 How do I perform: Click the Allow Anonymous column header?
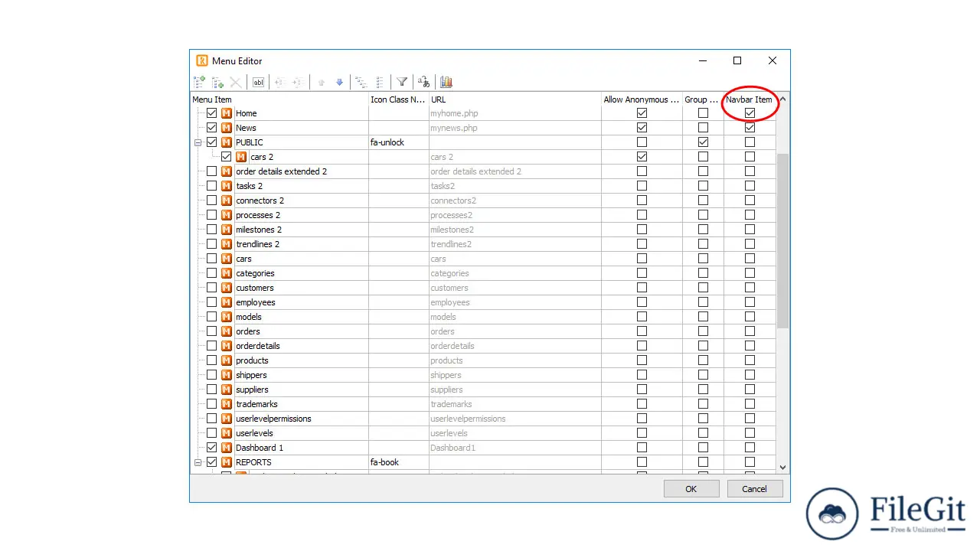tap(642, 99)
